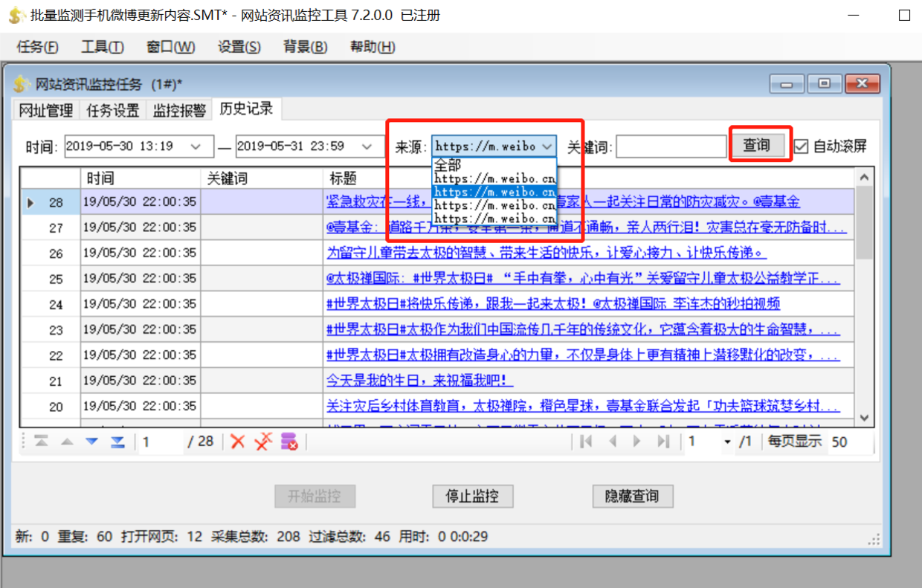The image size is (922, 588).
Task: Restore the inner 网站资讯监控任务 window
Action: click(x=825, y=83)
